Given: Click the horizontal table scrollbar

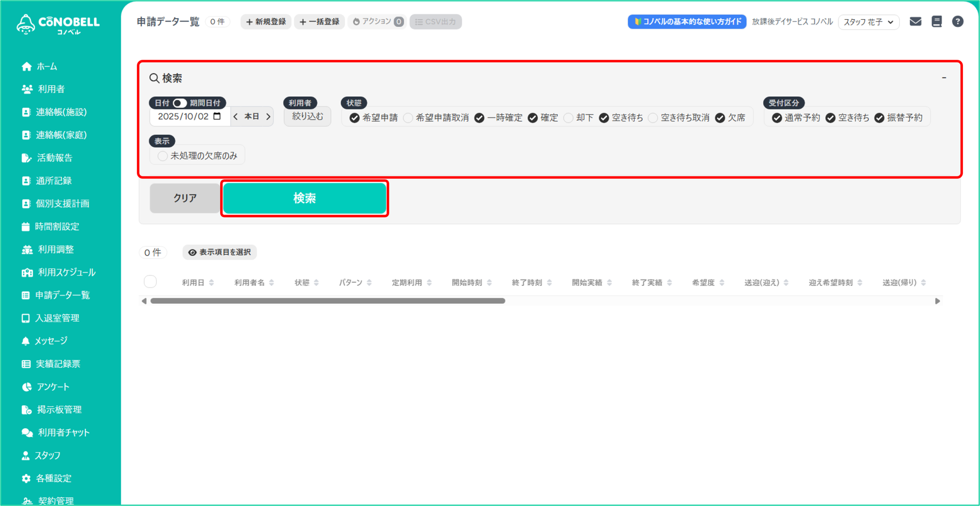Looking at the screenshot, I should [328, 301].
